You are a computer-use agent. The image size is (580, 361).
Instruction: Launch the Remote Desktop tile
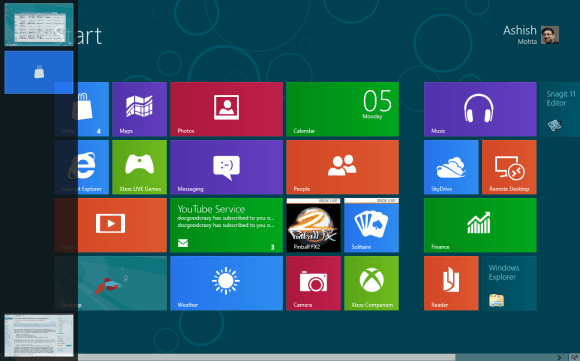pos(509,167)
